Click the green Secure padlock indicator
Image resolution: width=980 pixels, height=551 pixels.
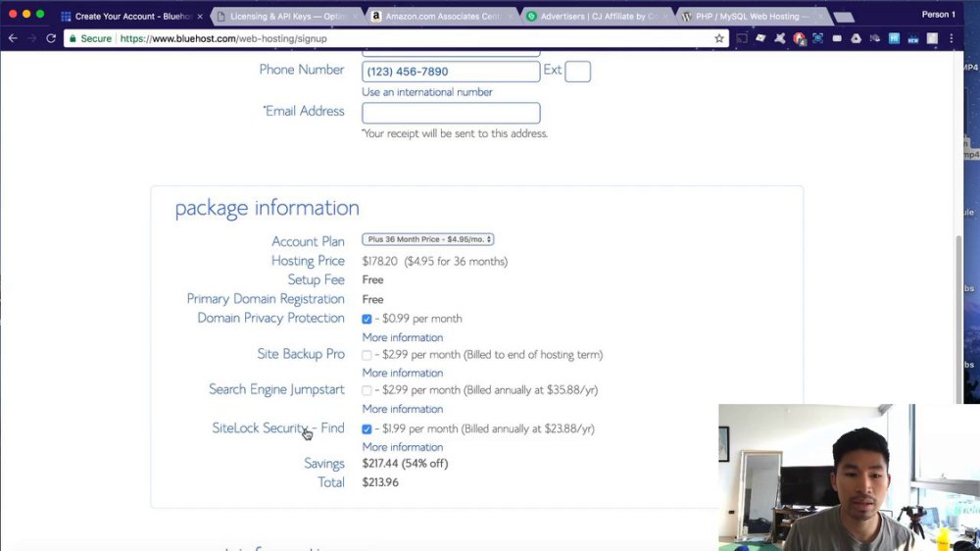[x=90, y=39]
